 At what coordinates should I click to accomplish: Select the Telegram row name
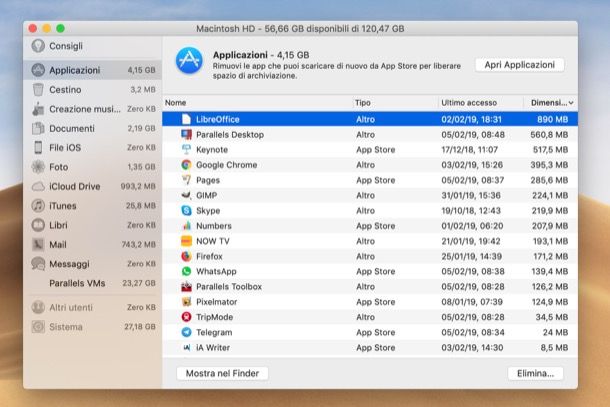point(214,333)
